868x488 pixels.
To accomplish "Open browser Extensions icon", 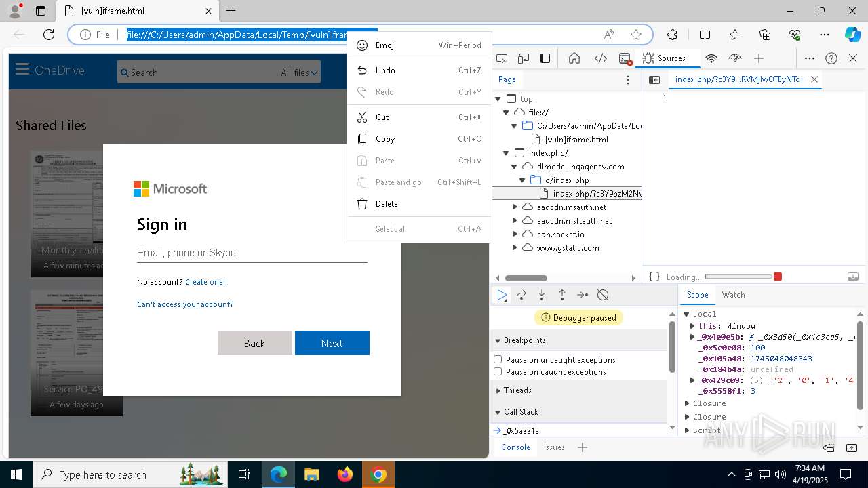I will [672, 35].
